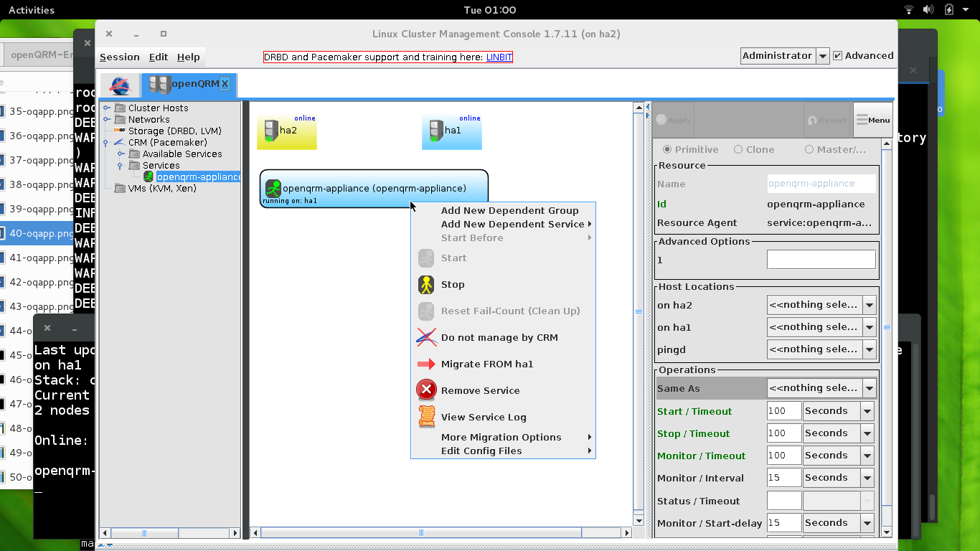The width and height of the screenshot is (980, 551).
Task: Open Edit Config Files submenu
Action: click(x=503, y=451)
